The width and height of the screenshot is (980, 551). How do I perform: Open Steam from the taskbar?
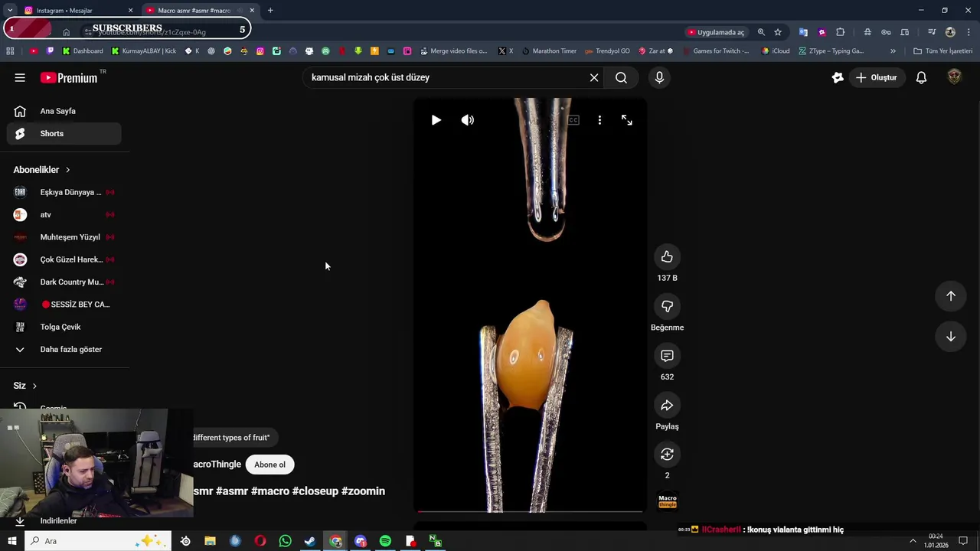pyautogui.click(x=310, y=541)
